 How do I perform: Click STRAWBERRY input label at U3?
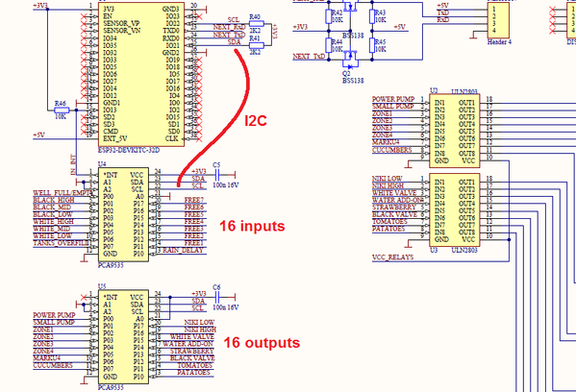(394, 208)
